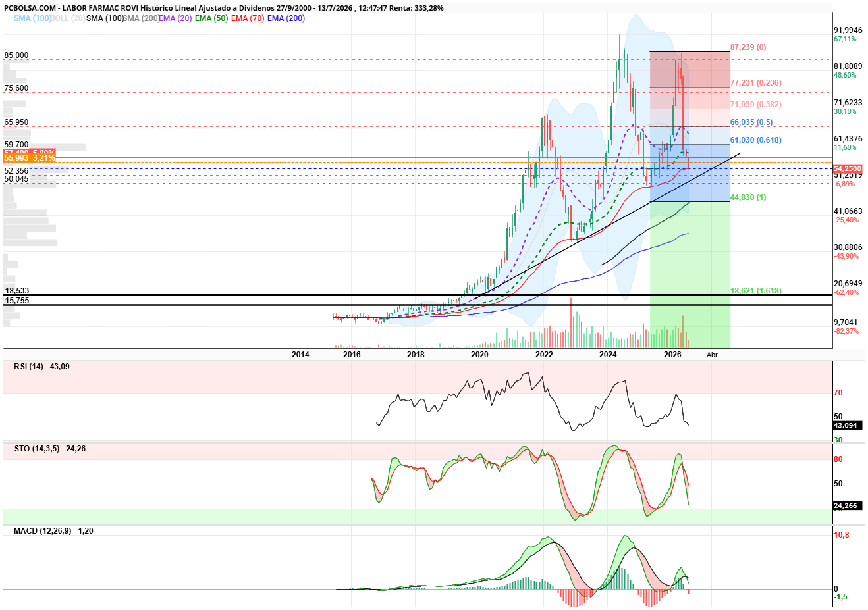The width and height of the screenshot is (868, 610).
Task: Click the stochastic overbought level 80
Action: (838, 459)
